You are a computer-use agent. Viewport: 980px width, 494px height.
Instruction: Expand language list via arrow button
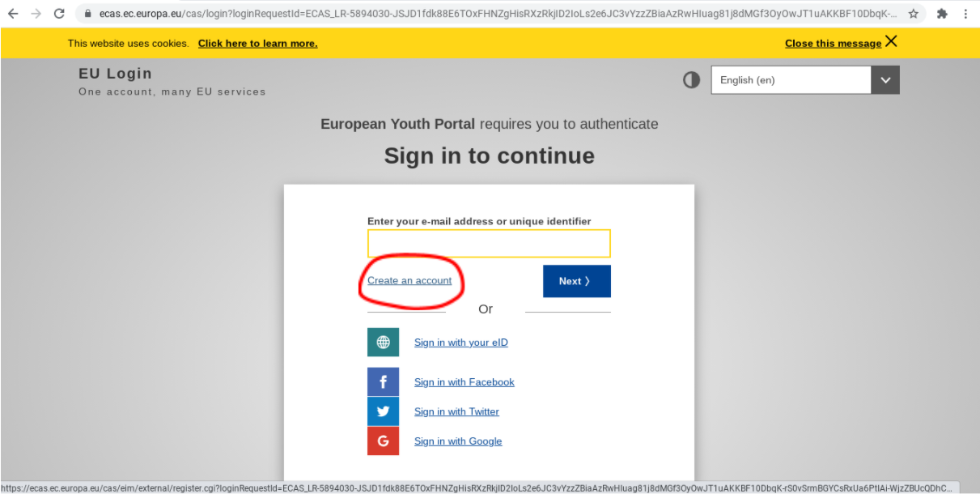point(885,80)
